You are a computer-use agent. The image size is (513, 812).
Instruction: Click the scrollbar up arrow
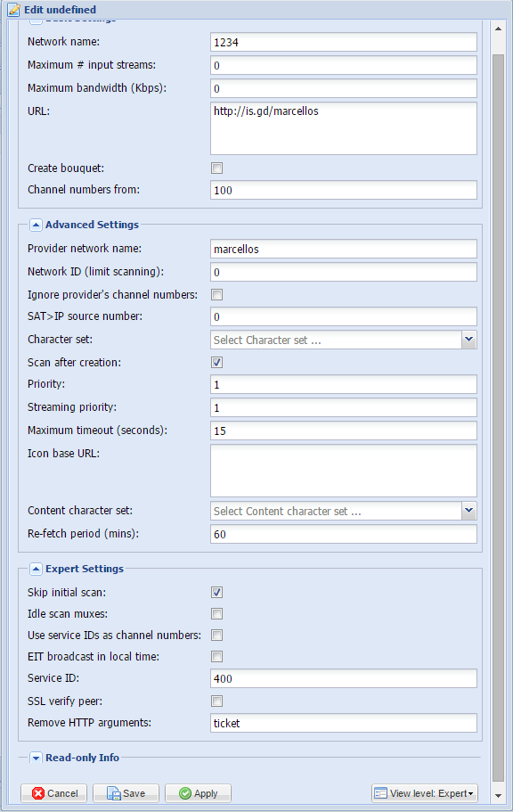498,29
